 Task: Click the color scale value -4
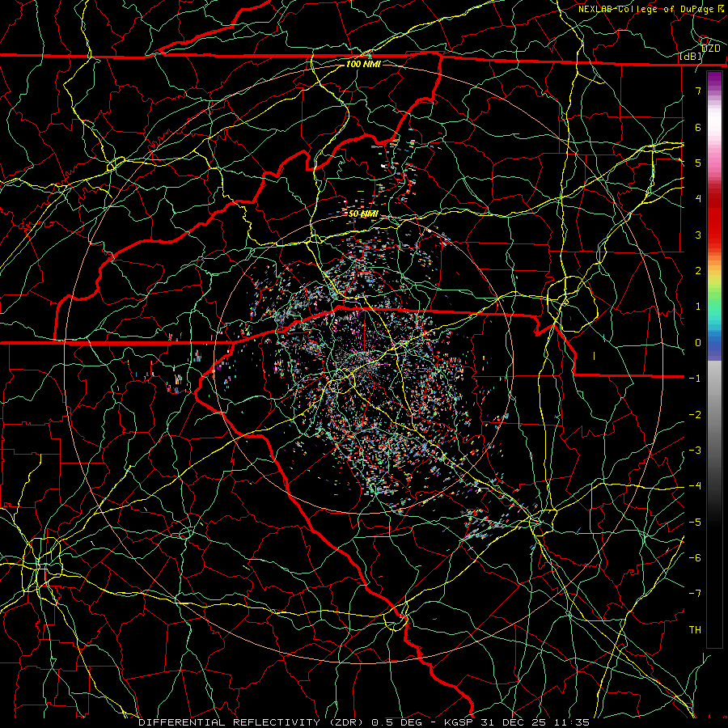(695, 486)
